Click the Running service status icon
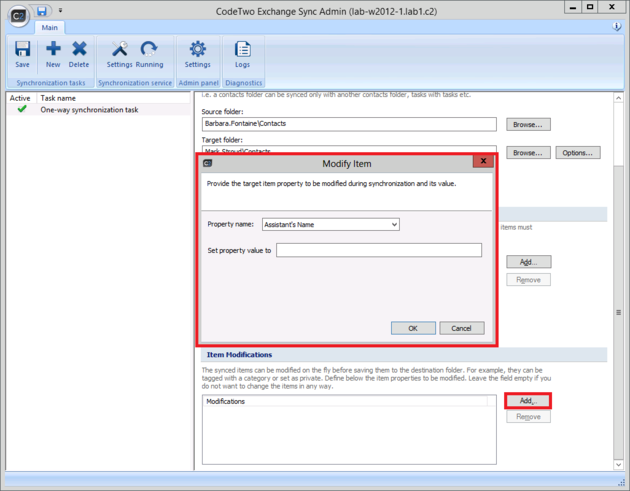 [x=149, y=54]
